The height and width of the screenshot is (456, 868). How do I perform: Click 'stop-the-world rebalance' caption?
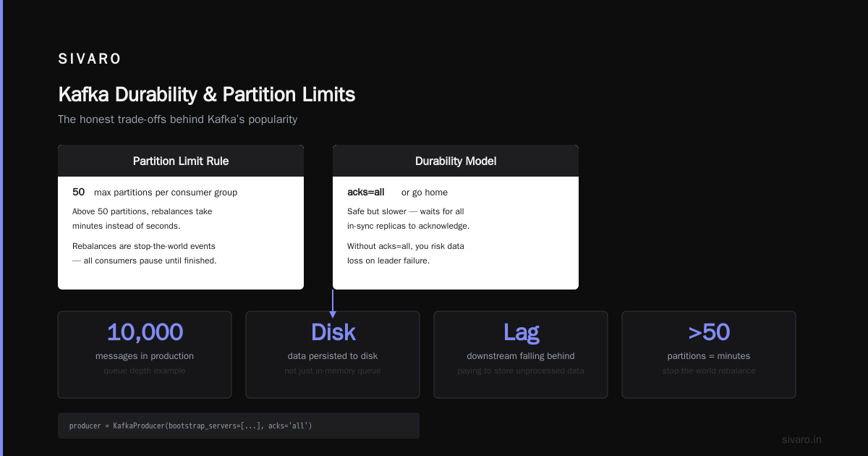pyautogui.click(x=709, y=371)
